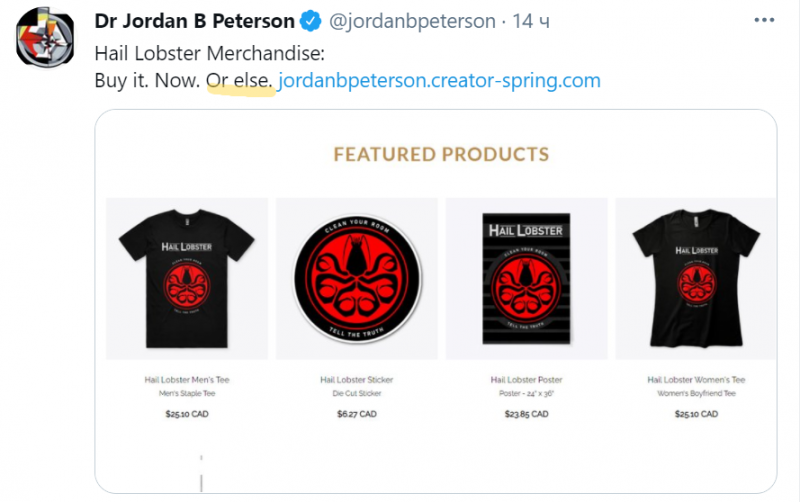This screenshot has height=502, width=800.
Task: Click the $6.27 CAD sticker price
Action: pyautogui.click(x=356, y=413)
